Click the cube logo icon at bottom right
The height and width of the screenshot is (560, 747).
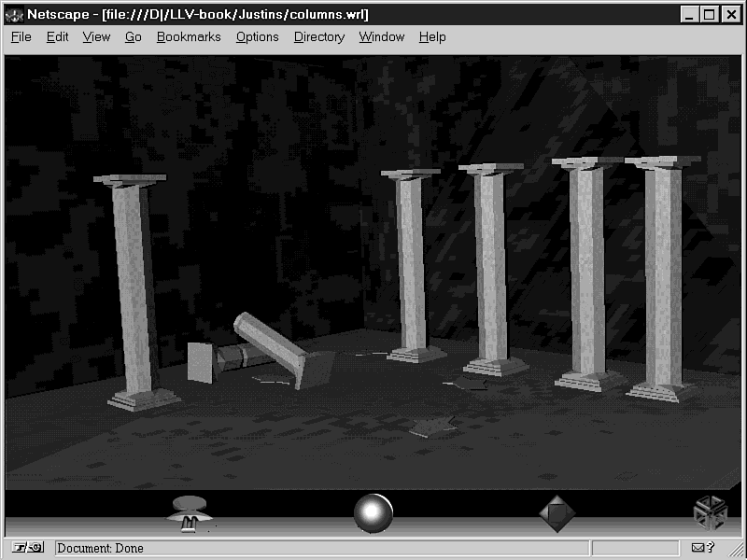click(710, 512)
